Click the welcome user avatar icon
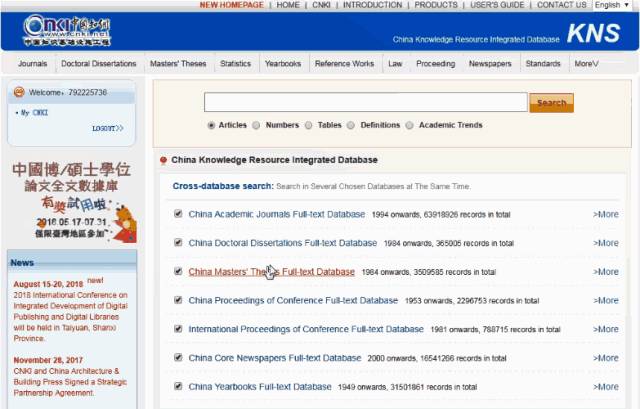 19,92
